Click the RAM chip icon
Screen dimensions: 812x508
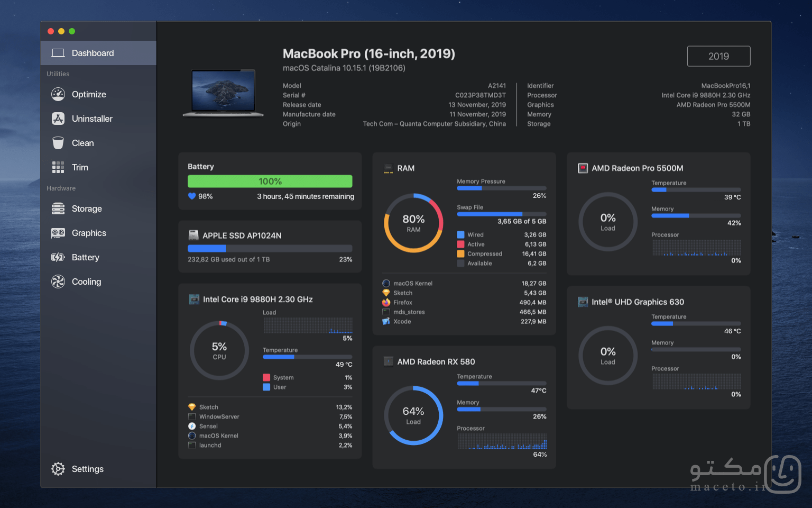(389, 168)
